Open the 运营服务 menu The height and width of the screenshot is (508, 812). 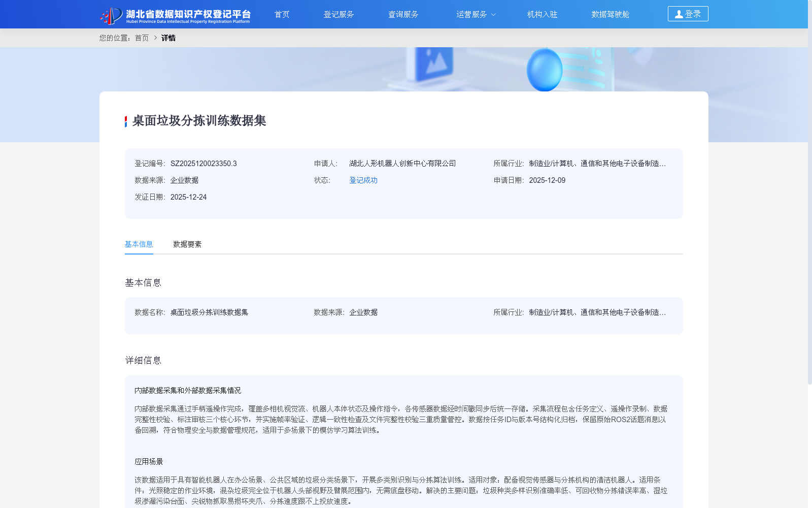click(471, 14)
